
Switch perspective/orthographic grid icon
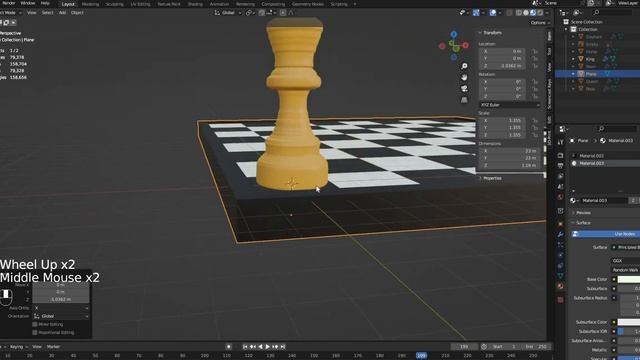click(464, 100)
